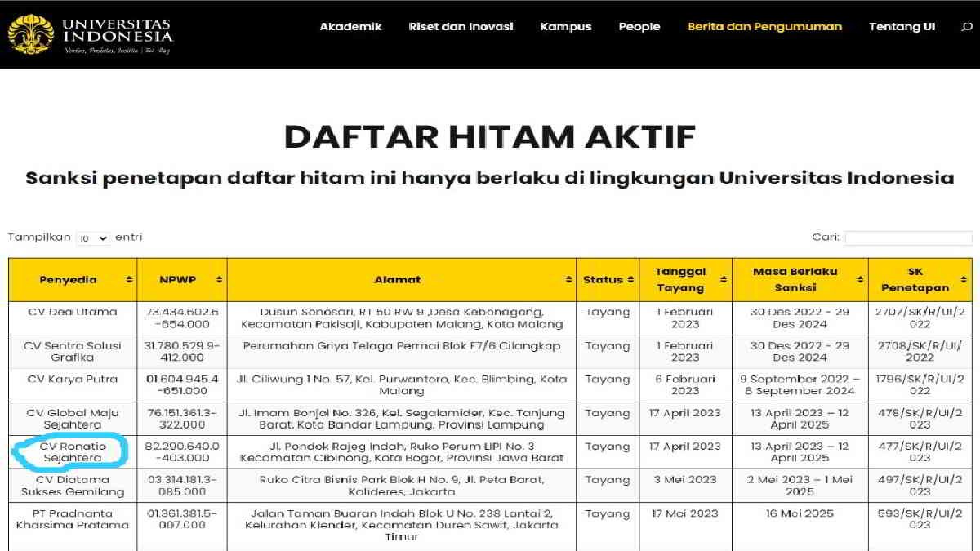
Task: Sort the Penyedia column
Action: 129,280
